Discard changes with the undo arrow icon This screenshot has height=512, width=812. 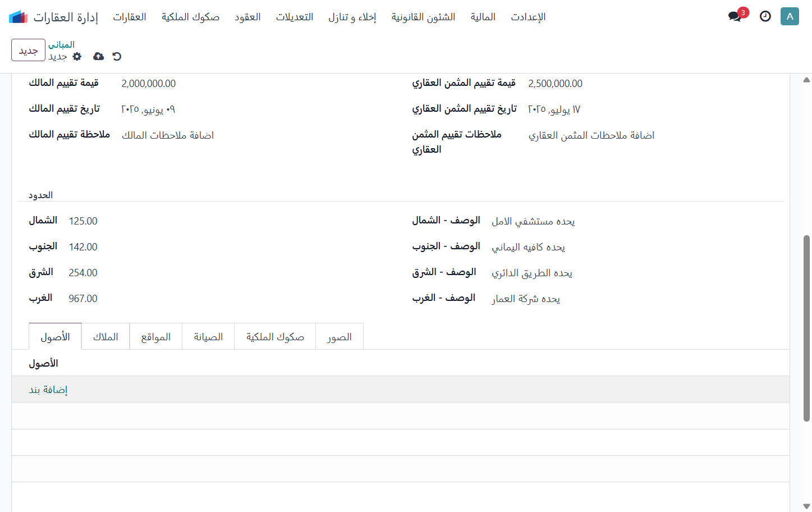point(117,56)
